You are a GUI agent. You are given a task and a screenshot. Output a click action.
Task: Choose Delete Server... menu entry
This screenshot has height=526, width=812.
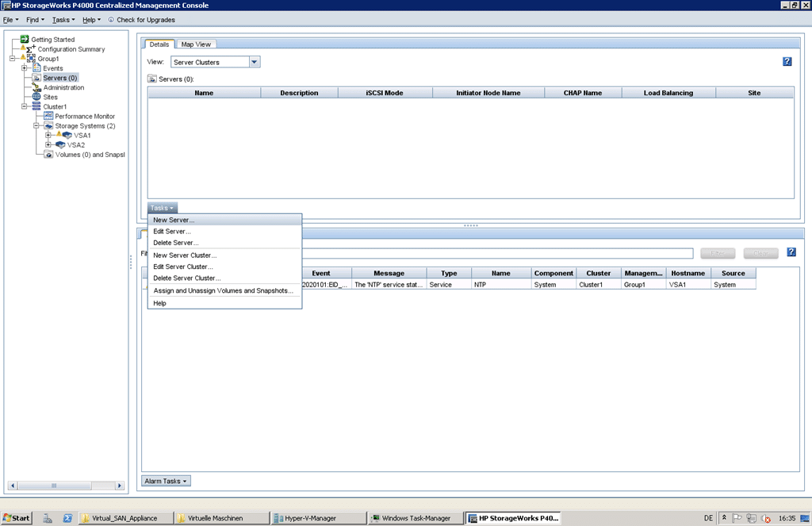click(x=224, y=243)
